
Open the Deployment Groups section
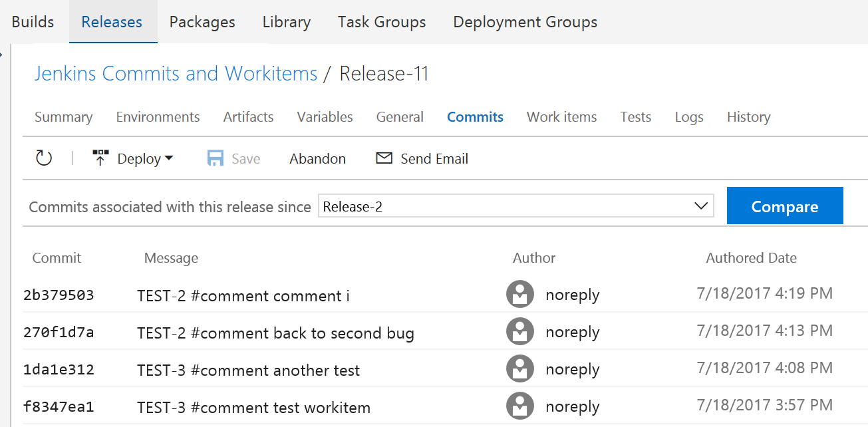[525, 21]
